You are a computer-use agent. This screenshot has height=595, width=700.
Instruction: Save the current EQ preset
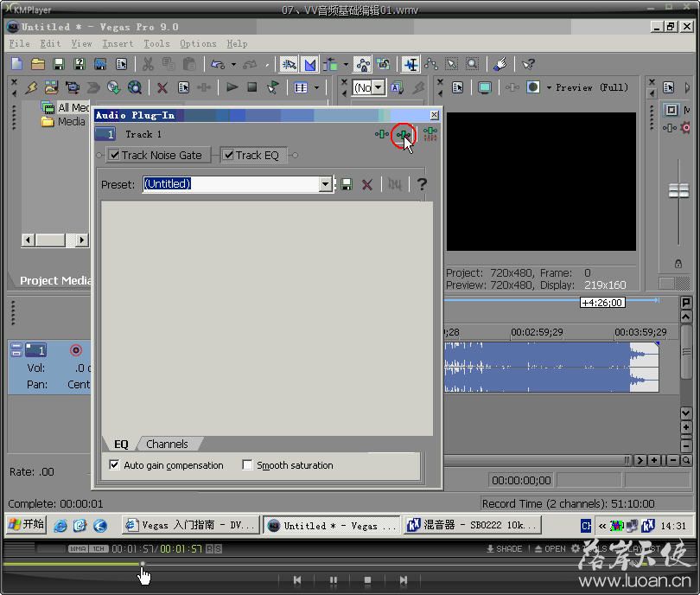point(347,184)
